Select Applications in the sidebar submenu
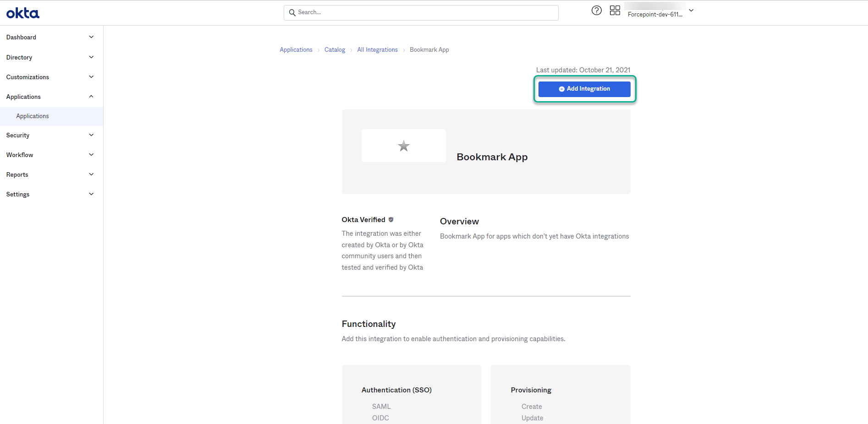868x424 pixels. click(x=33, y=116)
